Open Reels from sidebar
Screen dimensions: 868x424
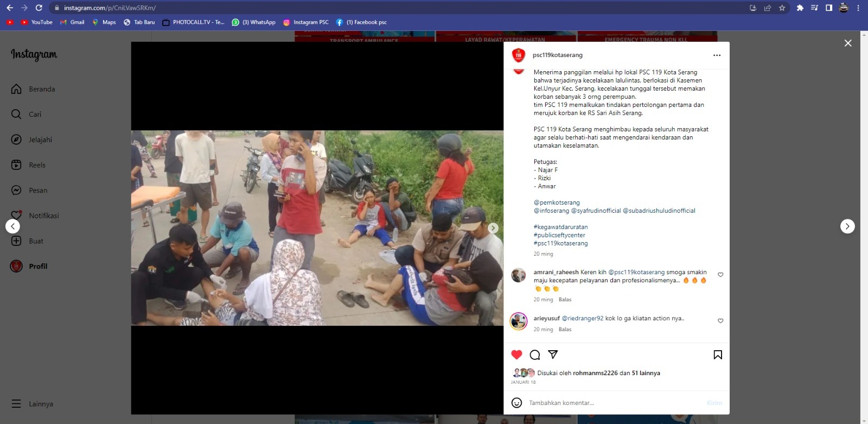tap(28, 165)
